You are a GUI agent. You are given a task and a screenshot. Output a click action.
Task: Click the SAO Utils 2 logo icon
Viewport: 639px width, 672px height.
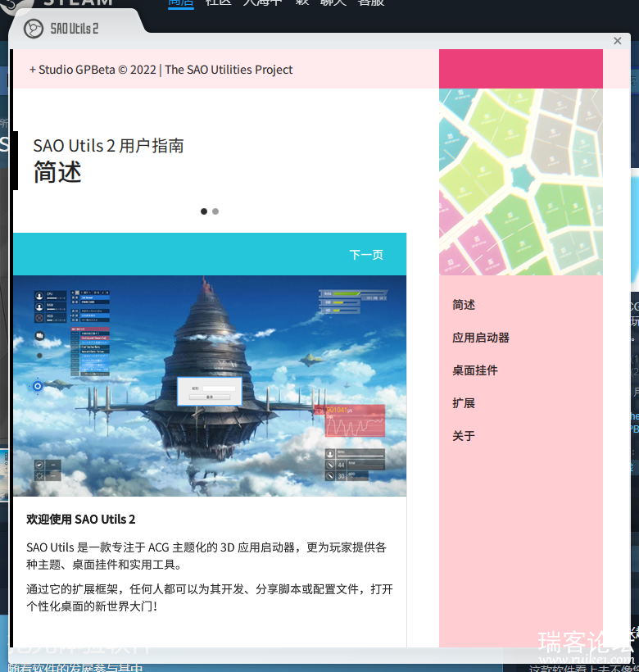[34, 29]
